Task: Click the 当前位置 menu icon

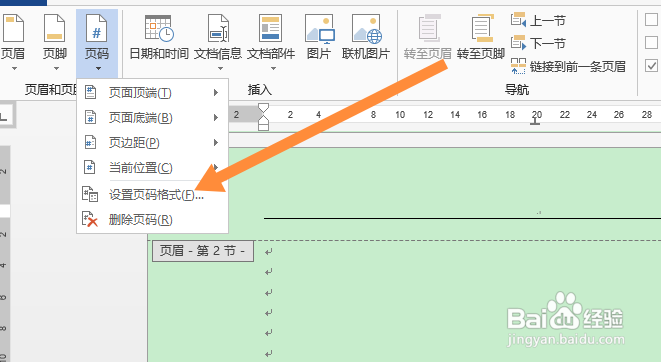Action: click(x=90, y=167)
